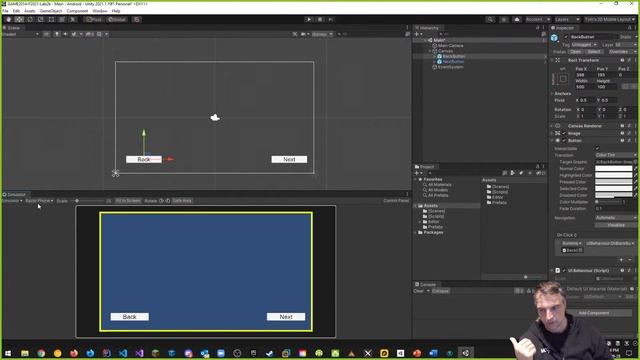Switch to the Simulator tab

coord(15,195)
